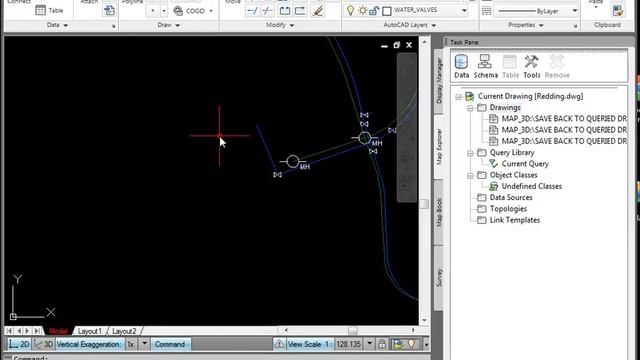Click the horizontal scrollbar thumb below drawing
Screen dimensions: 640x360
353,330
